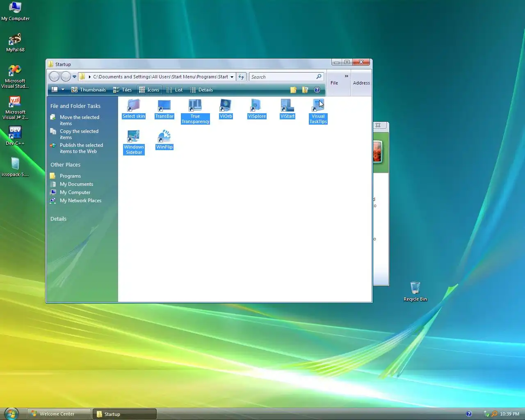Switch to Details view
The height and width of the screenshot is (420, 525).
tap(201, 90)
